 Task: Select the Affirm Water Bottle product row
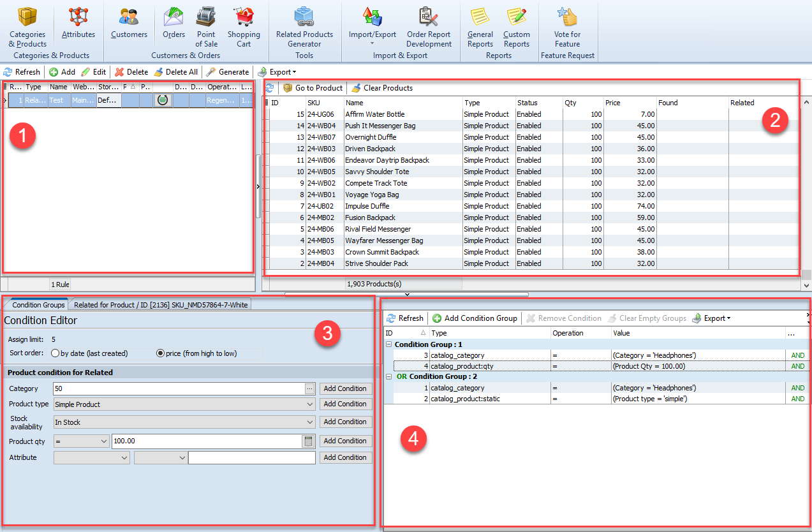point(532,114)
